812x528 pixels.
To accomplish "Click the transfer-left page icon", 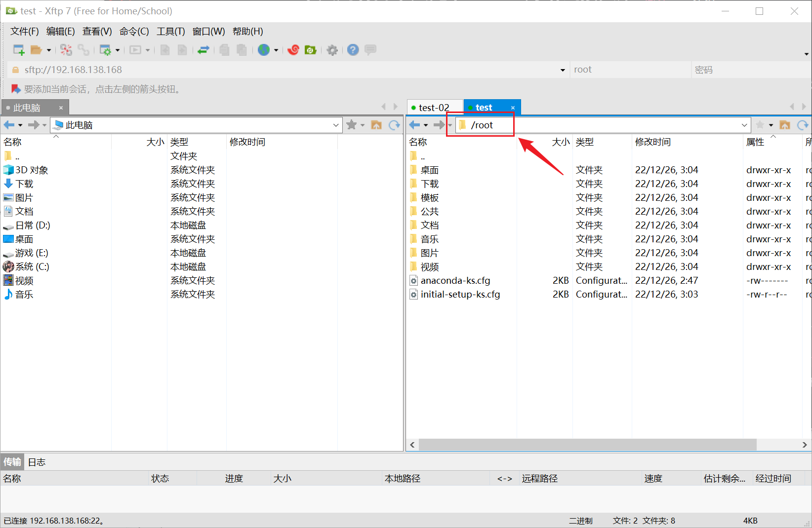I will pyautogui.click(x=165, y=50).
